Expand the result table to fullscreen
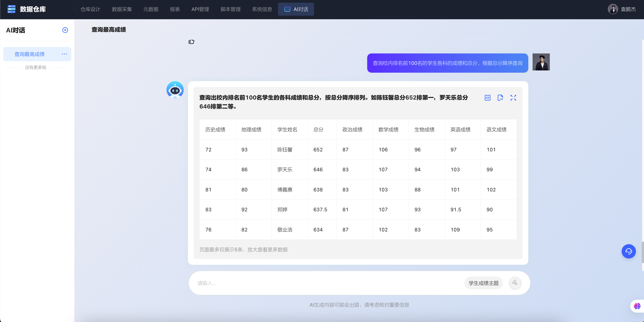The image size is (644, 322). click(513, 98)
